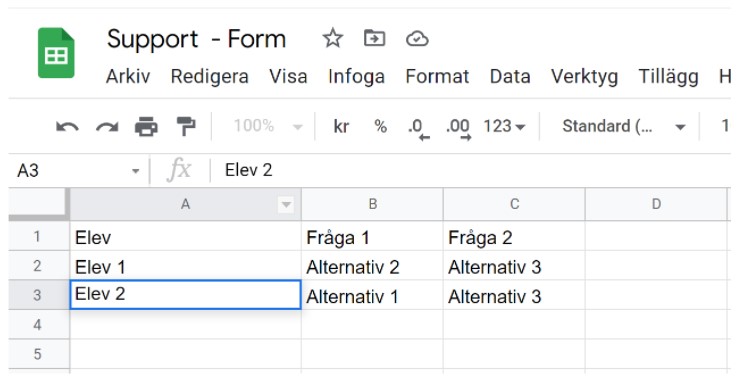Open the Infoga menu

click(356, 76)
